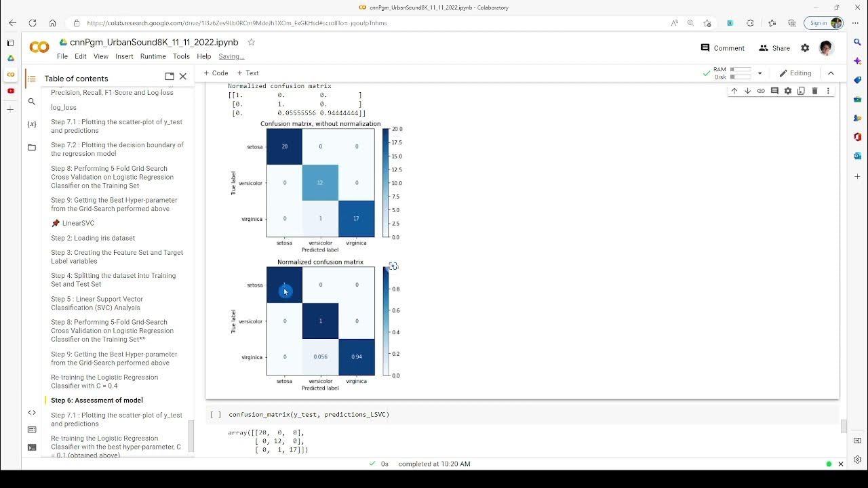This screenshot has height=488, width=868.
Task: Open Edge sidebar Outlook icon
Action: pyautogui.click(x=858, y=156)
